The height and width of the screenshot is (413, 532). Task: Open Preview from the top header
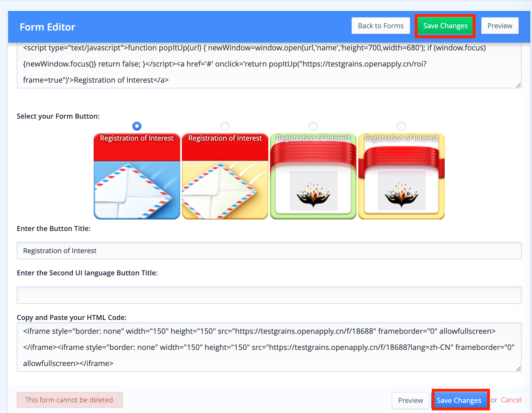point(500,26)
